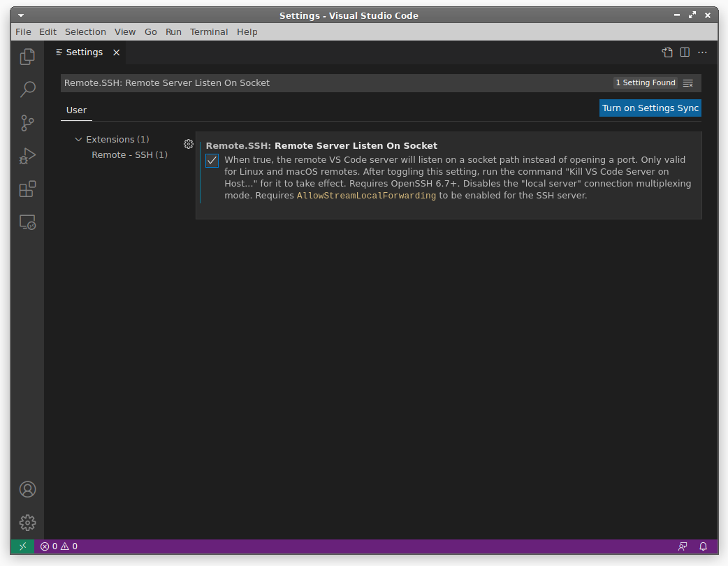Image resolution: width=728 pixels, height=566 pixels.
Task: Collapse the Extensions (1) tree group
Action: point(112,139)
